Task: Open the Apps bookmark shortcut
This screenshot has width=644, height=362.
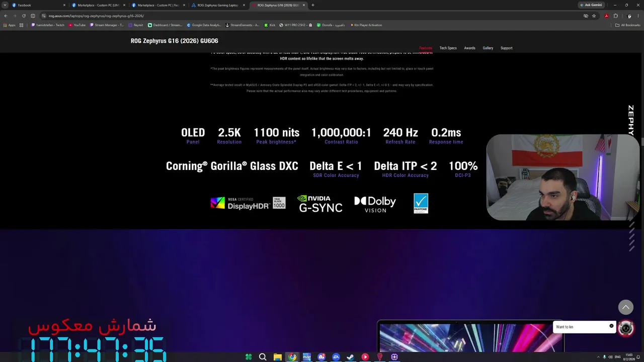Action: [10, 25]
